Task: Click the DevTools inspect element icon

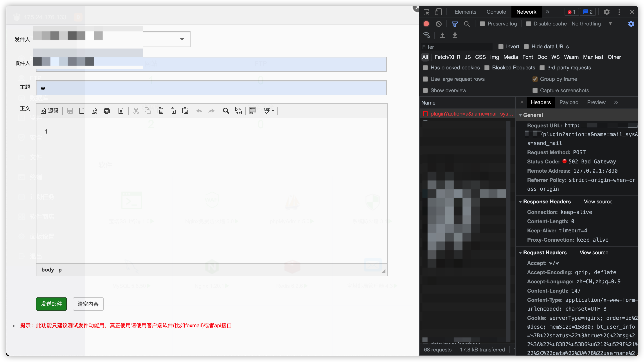Action: coord(426,12)
